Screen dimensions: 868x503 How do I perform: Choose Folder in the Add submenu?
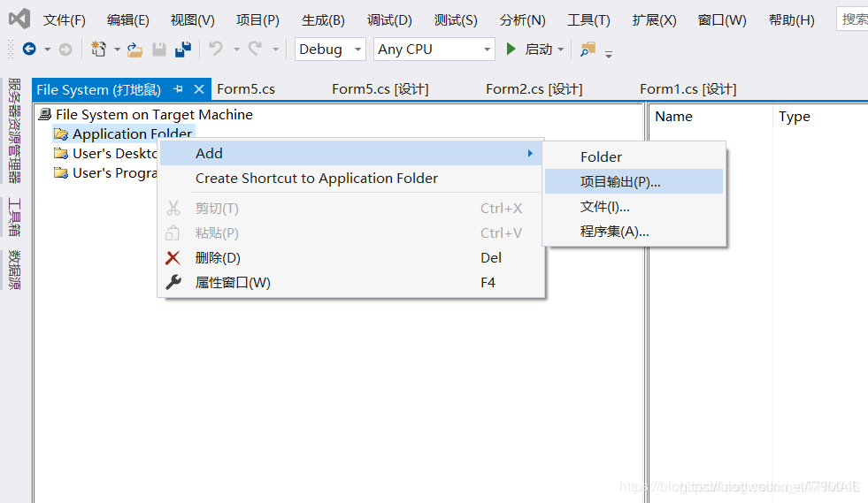tap(634, 157)
